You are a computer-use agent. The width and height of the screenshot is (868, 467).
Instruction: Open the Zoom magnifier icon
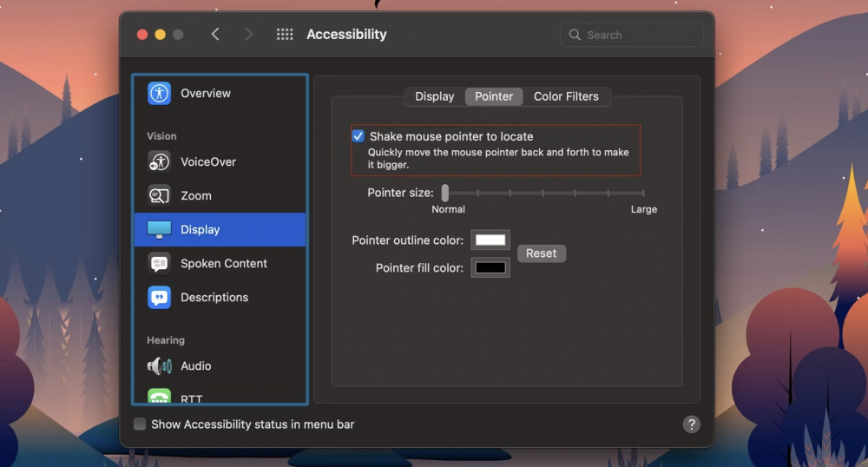[x=159, y=195]
